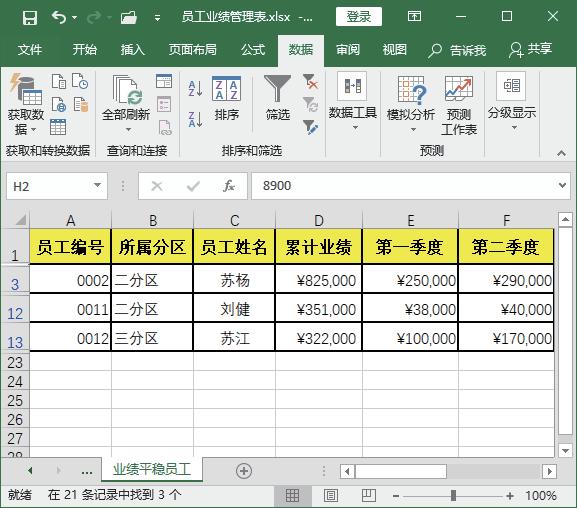This screenshot has height=508, width=577.
Task: Save the workbook with the floppy icon
Action: pos(29,17)
